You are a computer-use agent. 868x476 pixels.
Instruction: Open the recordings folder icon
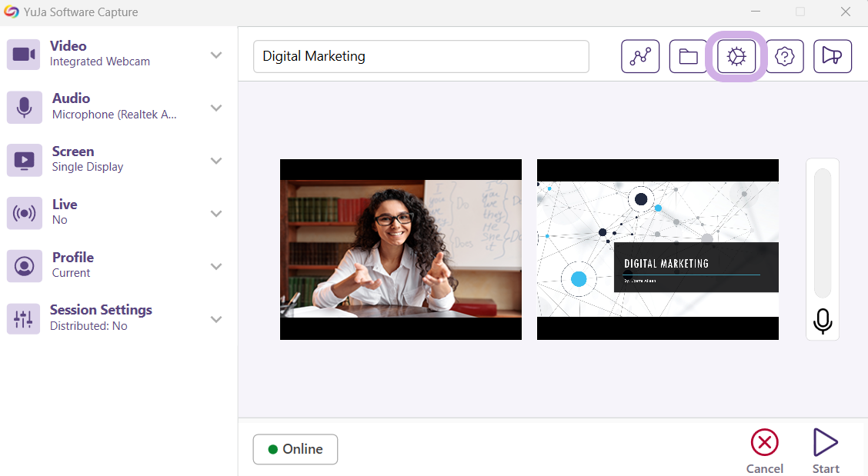tap(688, 56)
